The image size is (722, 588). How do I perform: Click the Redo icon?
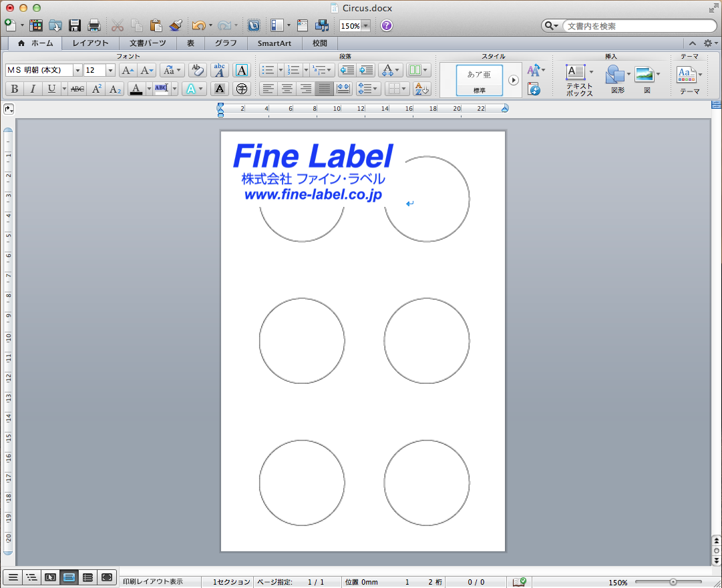coord(224,25)
